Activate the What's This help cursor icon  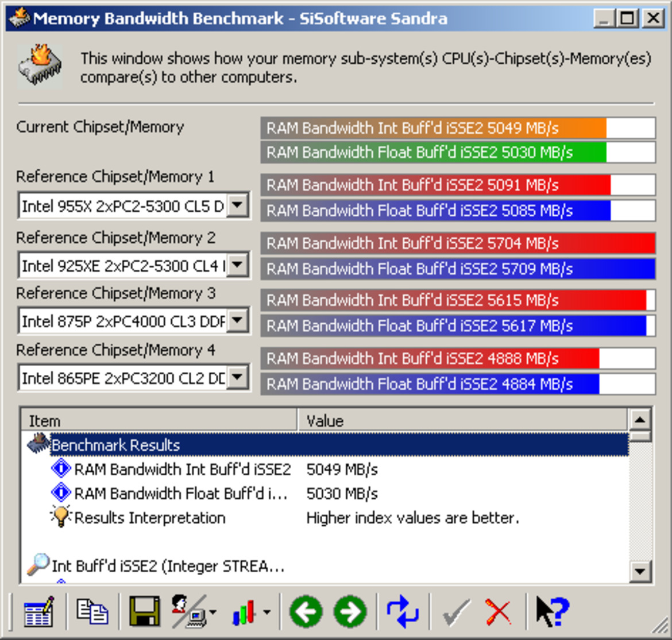(552, 612)
